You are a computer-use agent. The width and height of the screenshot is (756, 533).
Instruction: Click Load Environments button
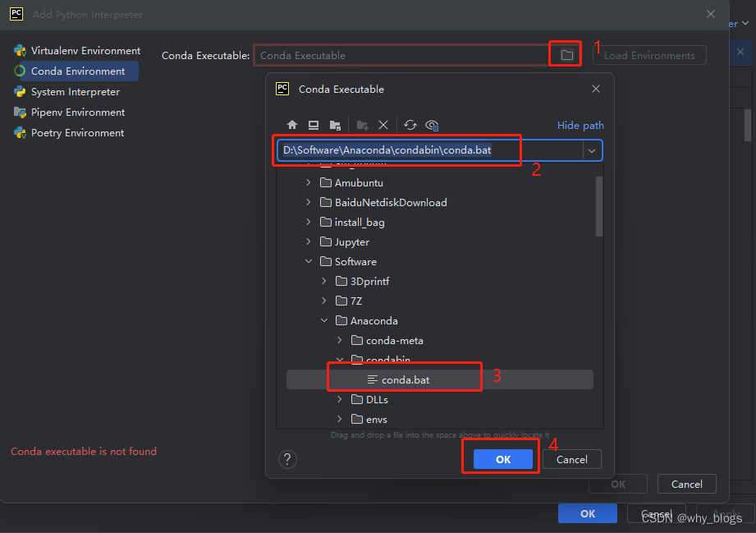[649, 56]
